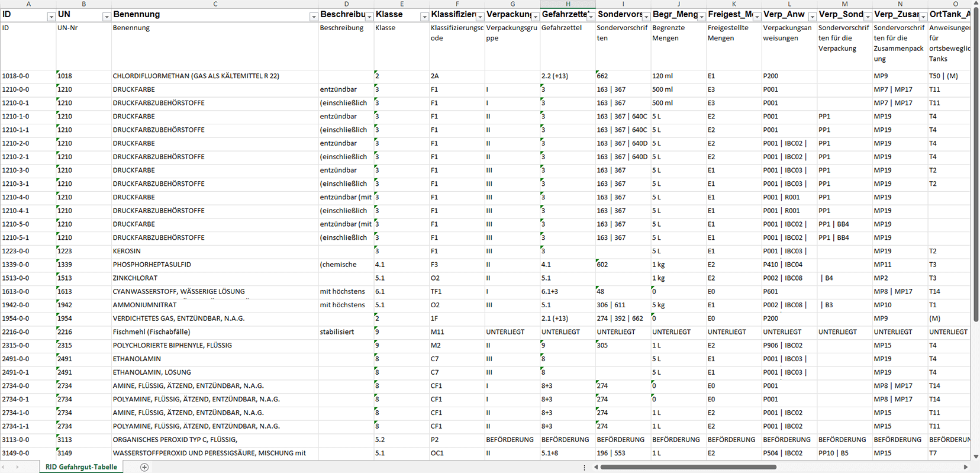Viewport: 980px width, 473px height.
Task: Select column L header
Action: (789, 4)
